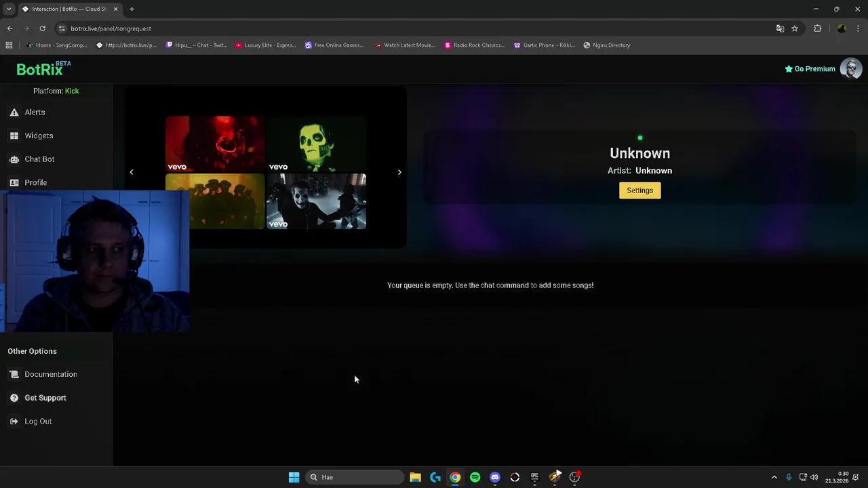The image size is (868, 488).
Task: Click the translate page icon
Action: 780,28
